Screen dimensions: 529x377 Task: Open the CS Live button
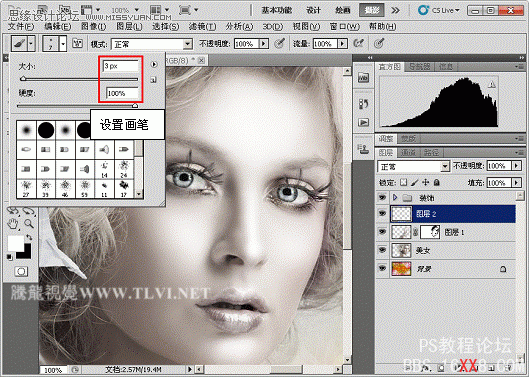pos(439,10)
